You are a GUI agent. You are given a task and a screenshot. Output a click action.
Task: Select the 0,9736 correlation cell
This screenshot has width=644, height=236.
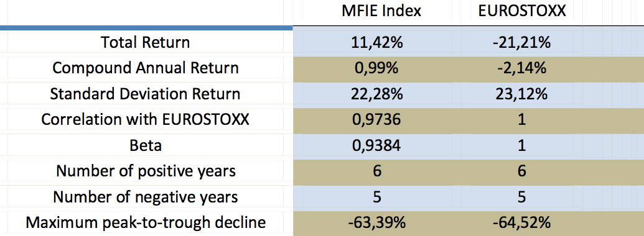coord(377,120)
